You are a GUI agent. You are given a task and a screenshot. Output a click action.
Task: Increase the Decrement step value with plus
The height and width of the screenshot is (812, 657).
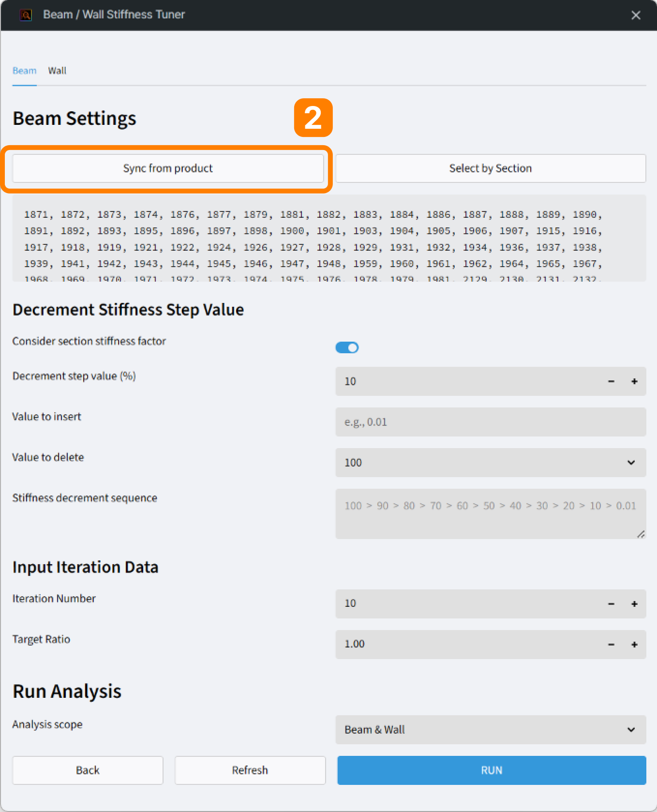pyautogui.click(x=634, y=381)
